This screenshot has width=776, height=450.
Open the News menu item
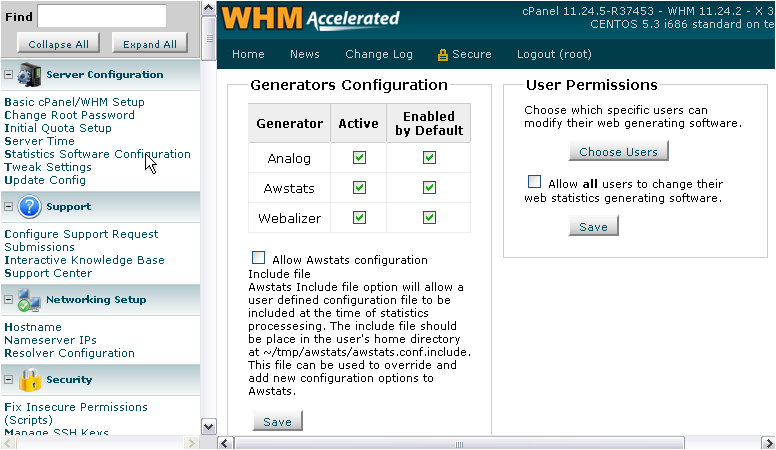click(x=305, y=54)
